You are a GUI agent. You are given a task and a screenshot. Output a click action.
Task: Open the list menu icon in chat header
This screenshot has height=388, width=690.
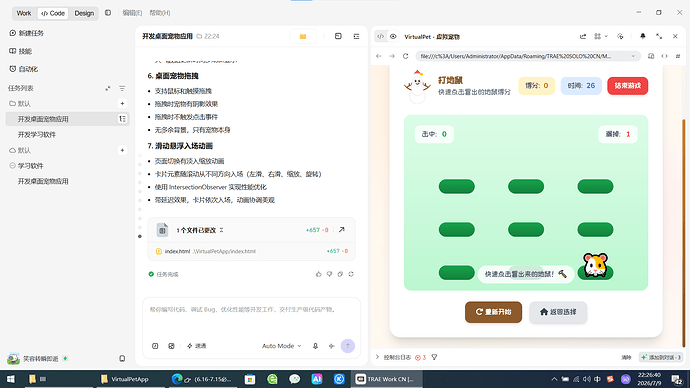pos(356,37)
